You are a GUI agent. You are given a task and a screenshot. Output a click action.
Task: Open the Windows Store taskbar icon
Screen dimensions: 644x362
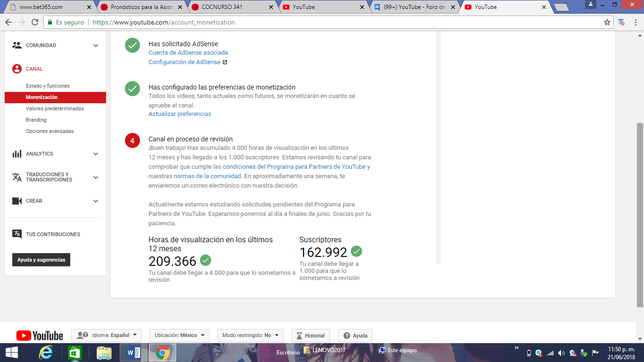75,353
